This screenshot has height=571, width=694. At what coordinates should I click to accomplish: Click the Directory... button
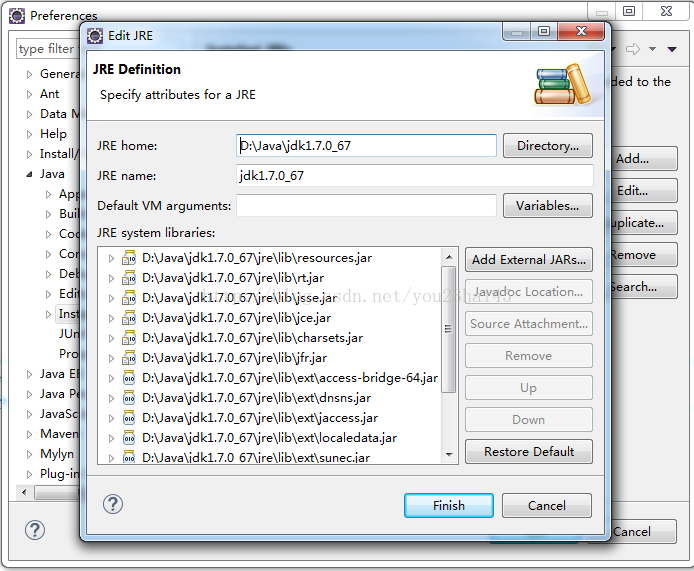coord(547,146)
